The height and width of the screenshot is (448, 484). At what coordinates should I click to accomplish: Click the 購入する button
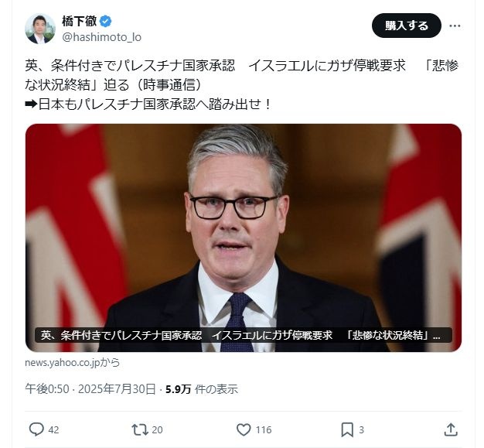click(407, 26)
